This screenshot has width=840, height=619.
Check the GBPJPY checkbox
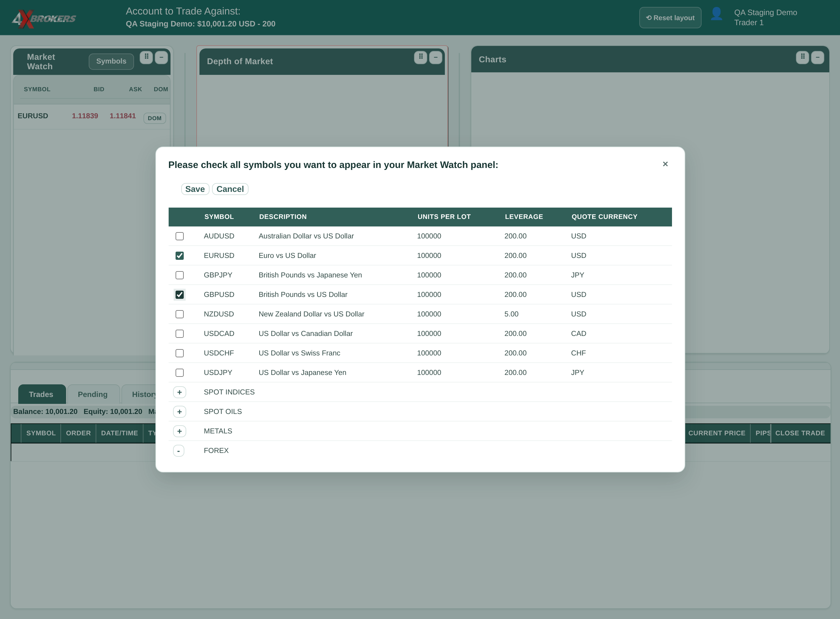(x=180, y=275)
